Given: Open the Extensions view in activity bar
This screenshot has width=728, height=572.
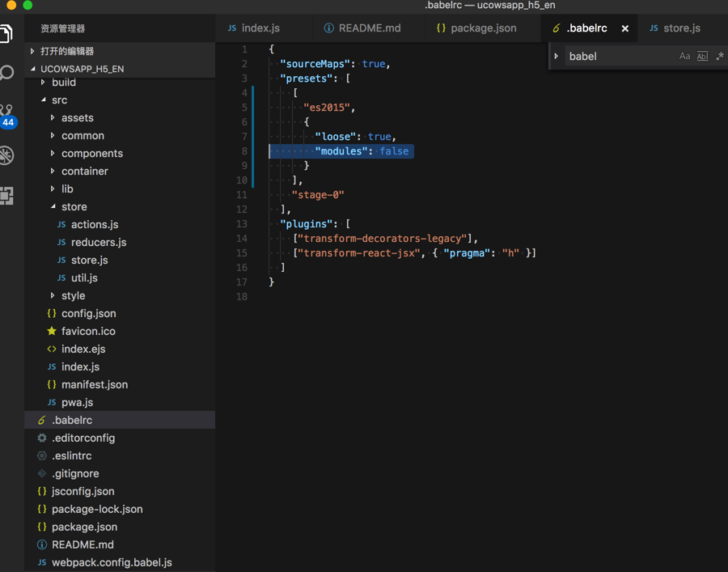Looking at the screenshot, I should tap(6, 195).
